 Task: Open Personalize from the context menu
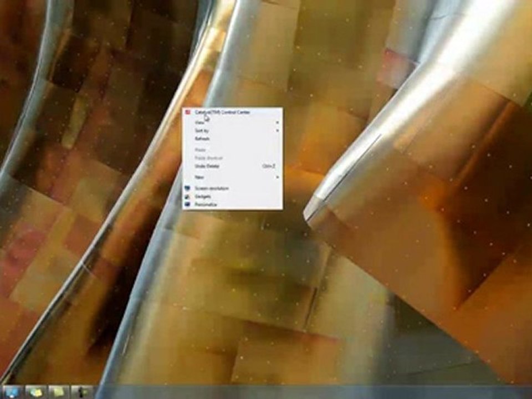point(232,204)
